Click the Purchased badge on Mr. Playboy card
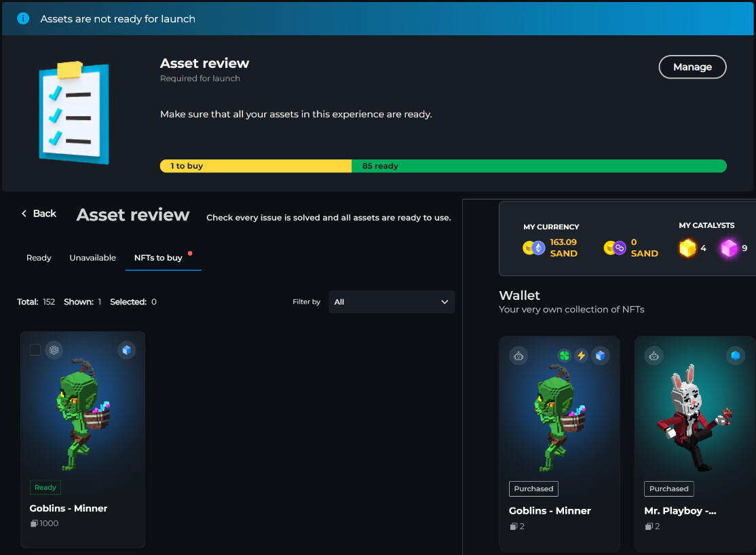The width and height of the screenshot is (756, 555). pyautogui.click(x=668, y=489)
